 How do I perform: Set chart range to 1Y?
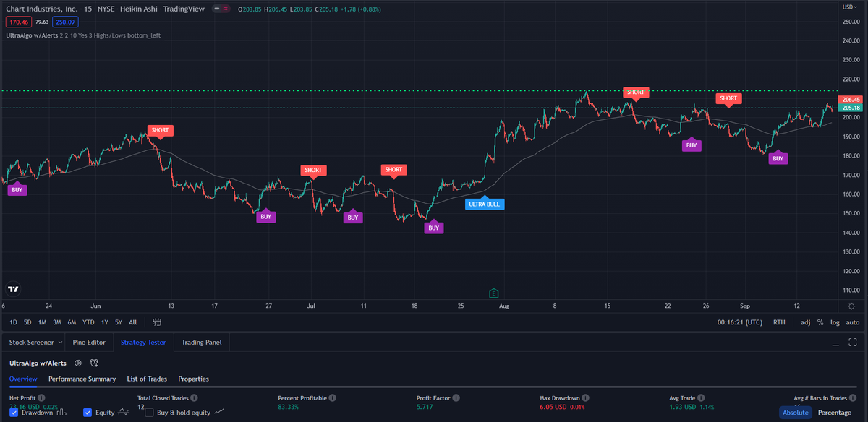(105, 322)
